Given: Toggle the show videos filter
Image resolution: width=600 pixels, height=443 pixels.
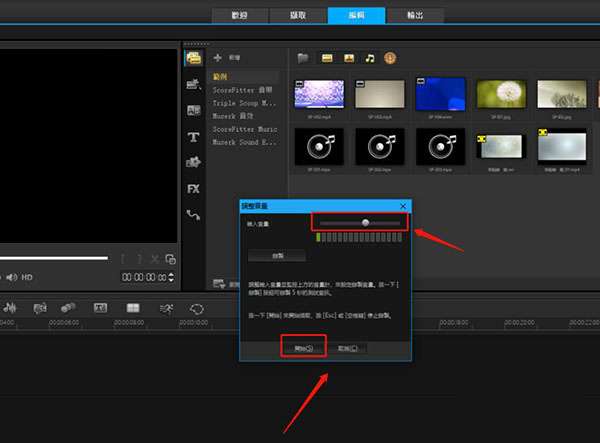Looking at the screenshot, I should 325,58.
